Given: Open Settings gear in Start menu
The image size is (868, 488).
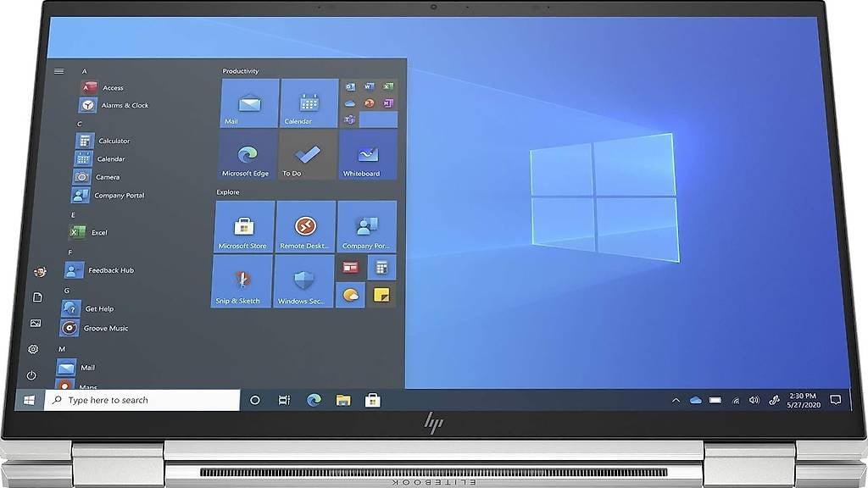Looking at the screenshot, I should (x=33, y=349).
